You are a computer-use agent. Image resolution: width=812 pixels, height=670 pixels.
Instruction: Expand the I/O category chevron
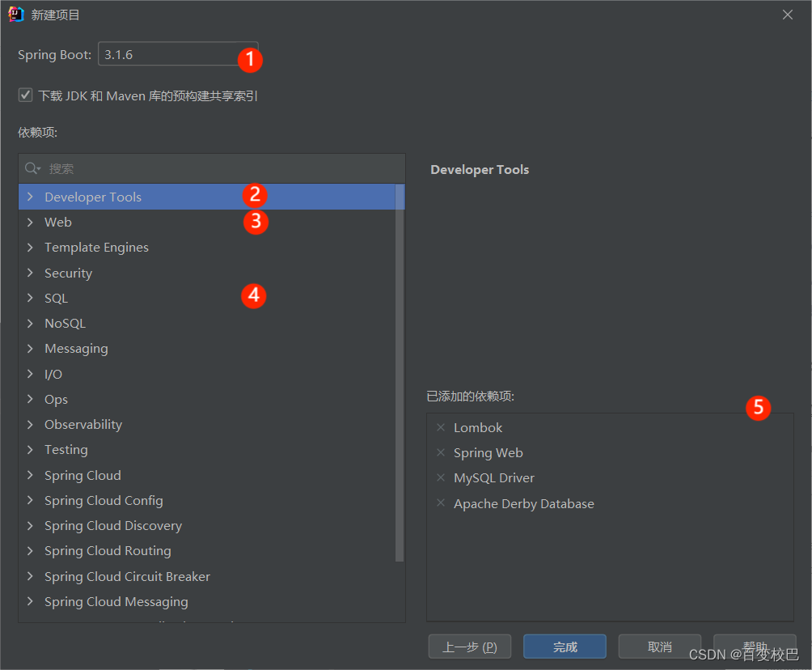tap(30, 374)
